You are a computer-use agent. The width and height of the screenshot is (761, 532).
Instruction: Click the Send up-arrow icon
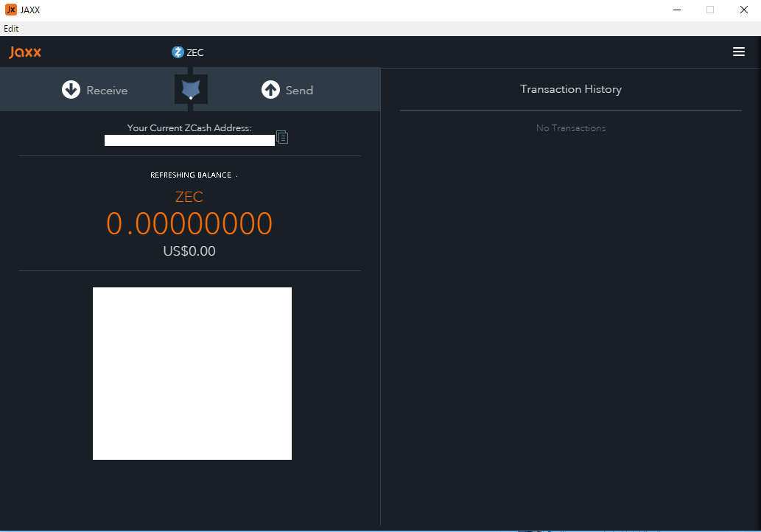click(x=271, y=90)
